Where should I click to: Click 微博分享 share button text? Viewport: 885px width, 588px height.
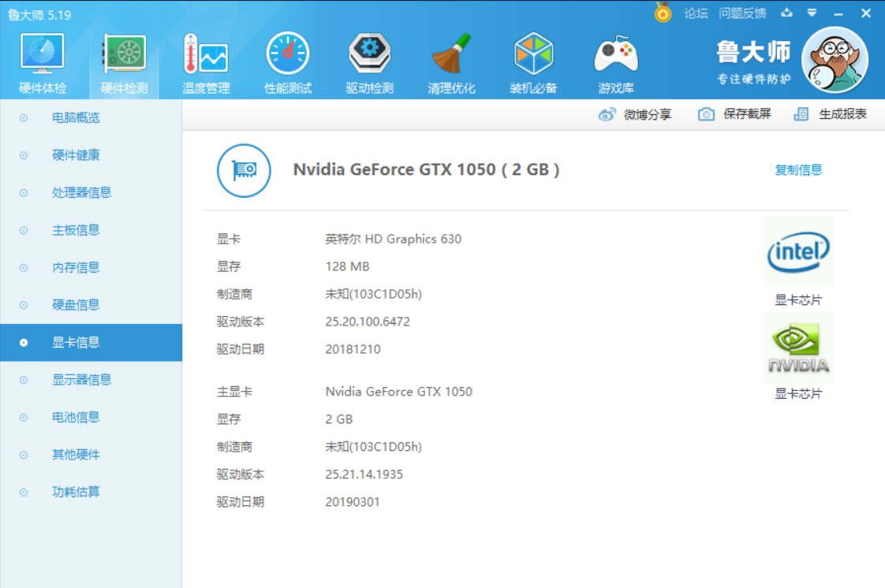(648, 114)
